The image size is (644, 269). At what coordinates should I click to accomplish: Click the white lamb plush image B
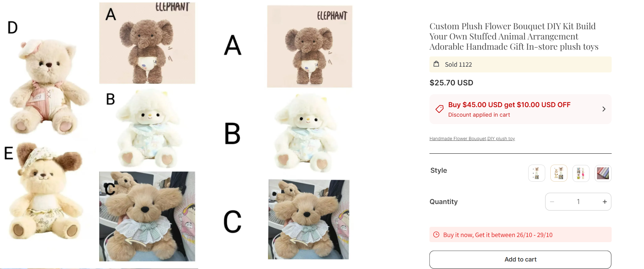coord(307,133)
